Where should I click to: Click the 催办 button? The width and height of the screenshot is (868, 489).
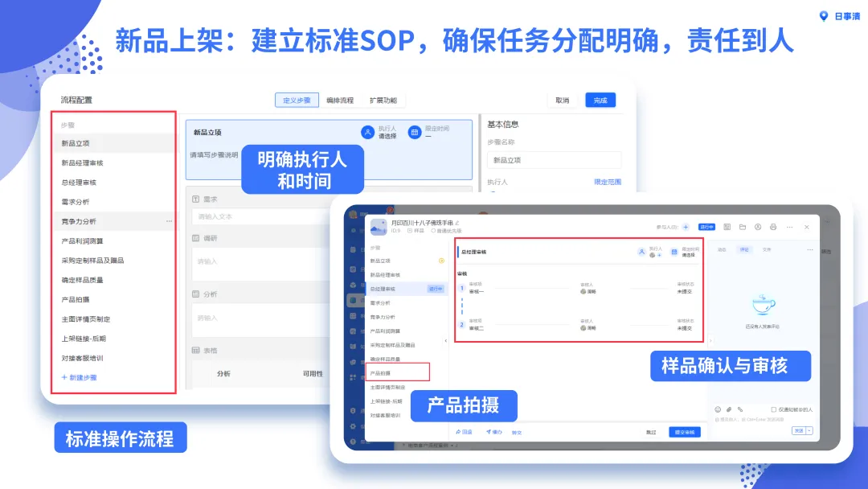click(493, 432)
